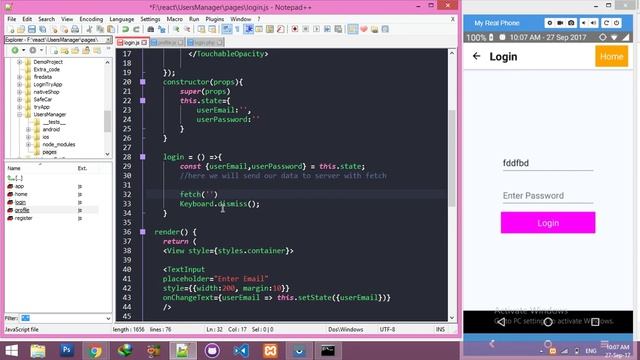Click the Find binoculars toolbar icon
The width and height of the screenshot is (640, 360).
151,29
